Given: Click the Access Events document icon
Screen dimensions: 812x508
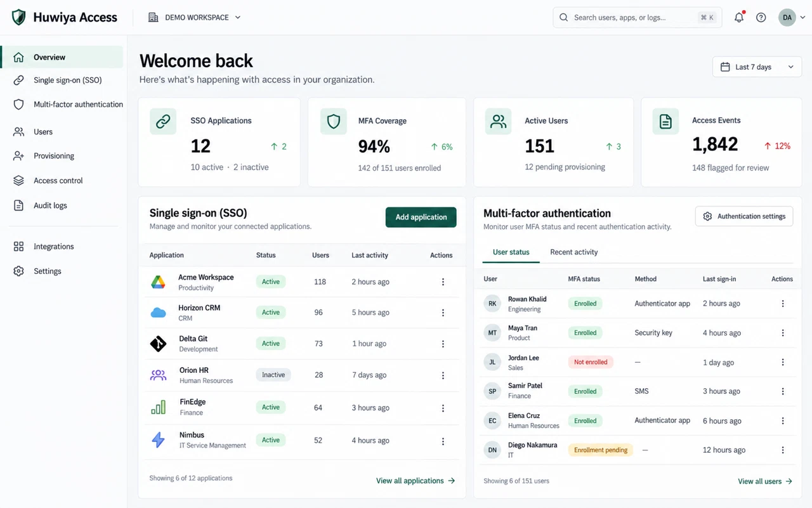Looking at the screenshot, I should 665,121.
